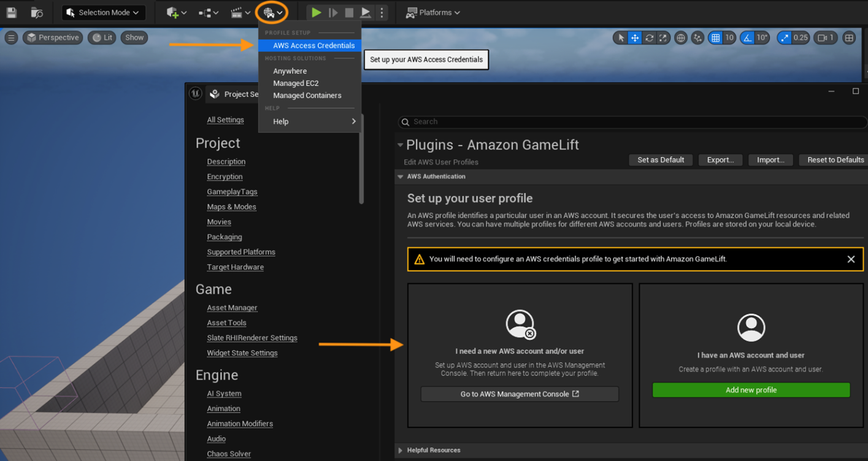Viewport: 868px width, 461px height.
Task: Click Go to AWS Management Console
Action: click(x=520, y=394)
